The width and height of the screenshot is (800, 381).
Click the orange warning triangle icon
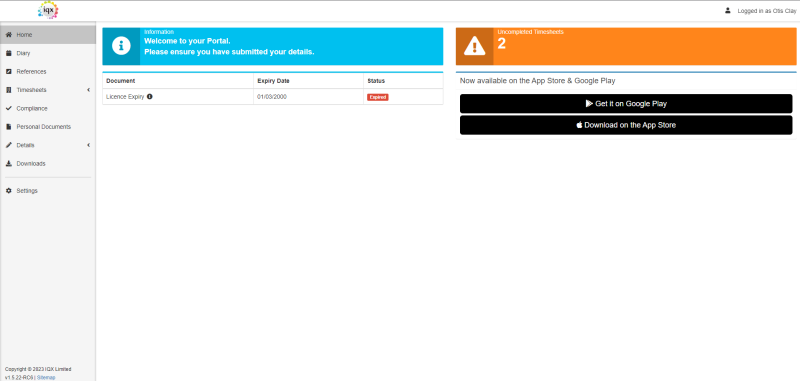[474, 46]
